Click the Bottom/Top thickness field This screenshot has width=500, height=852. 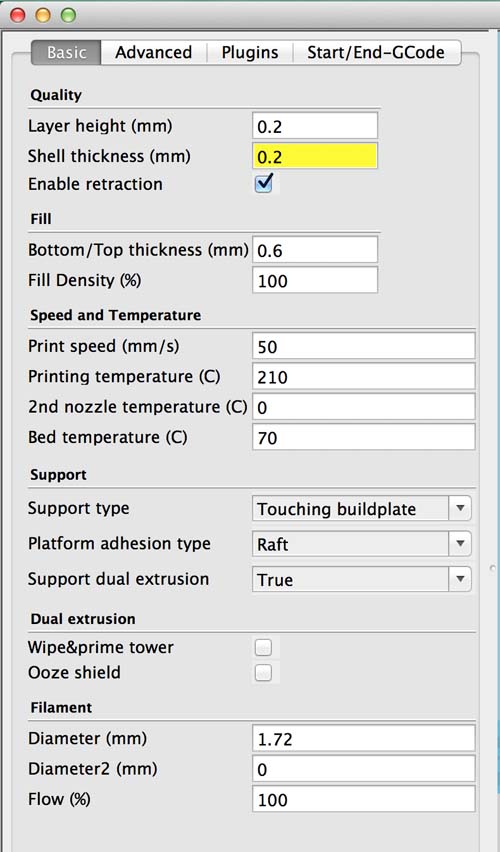pyautogui.click(x=315, y=250)
